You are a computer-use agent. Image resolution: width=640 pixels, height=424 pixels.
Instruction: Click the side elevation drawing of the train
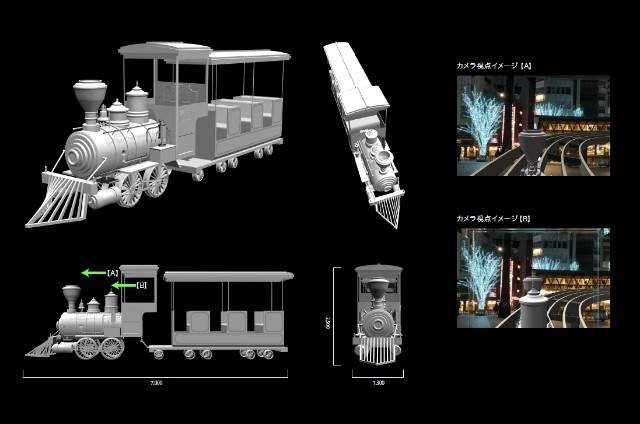point(159,313)
